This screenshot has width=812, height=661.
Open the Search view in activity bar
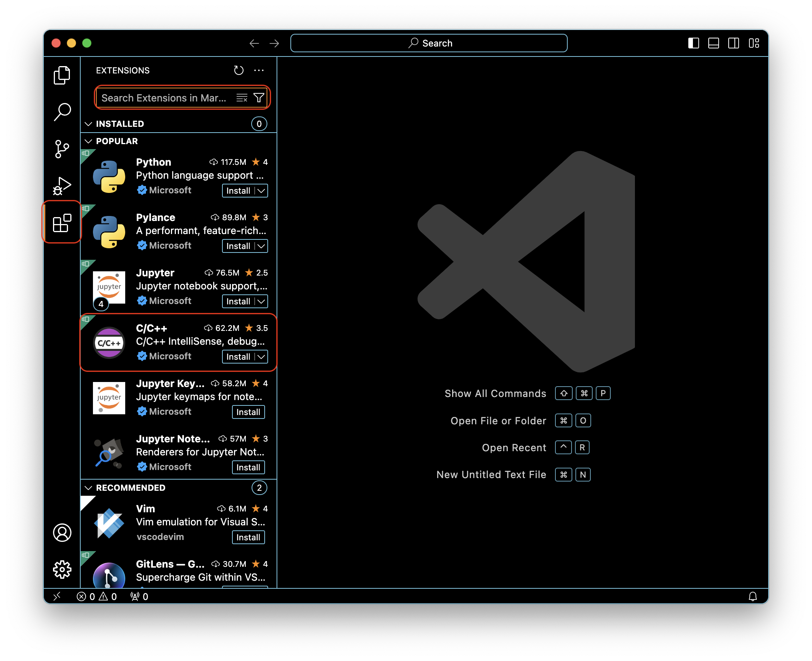(x=62, y=112)
